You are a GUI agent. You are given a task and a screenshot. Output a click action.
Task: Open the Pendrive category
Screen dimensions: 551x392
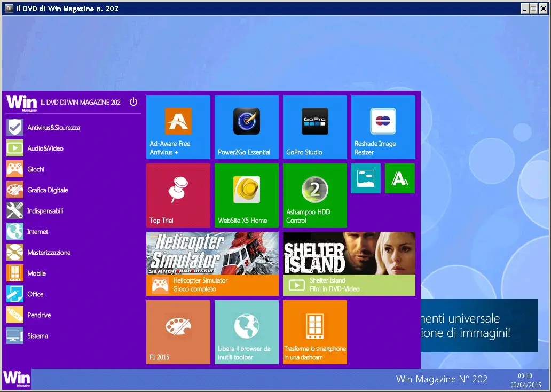(x=29, y=315)
